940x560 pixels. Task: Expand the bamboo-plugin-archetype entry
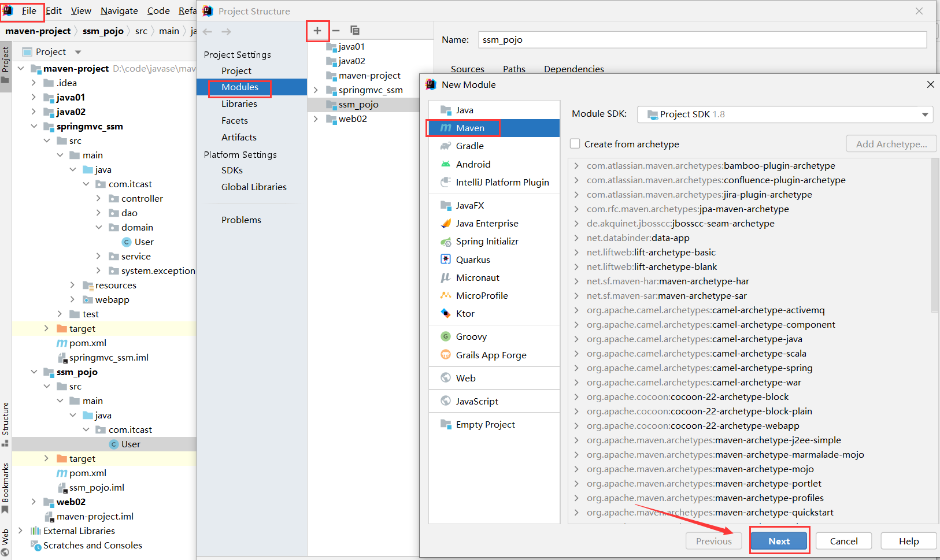point(576,165)
